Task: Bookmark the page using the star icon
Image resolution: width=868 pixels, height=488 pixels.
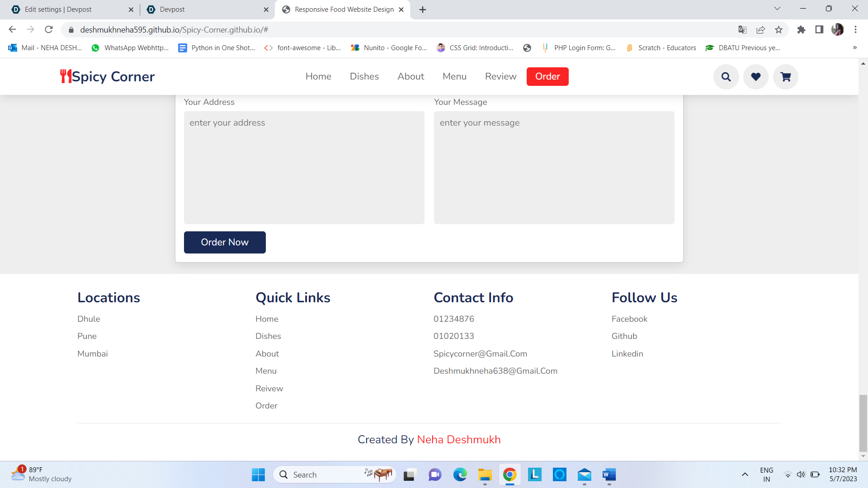Action: [x=778, y=29]
